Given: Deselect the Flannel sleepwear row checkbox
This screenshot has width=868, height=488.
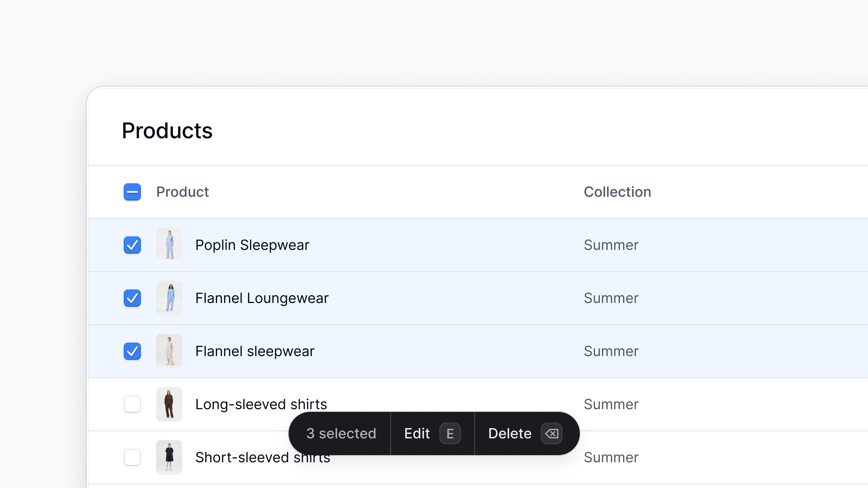Looking at the screenshot, I should [x=132, y=351].
